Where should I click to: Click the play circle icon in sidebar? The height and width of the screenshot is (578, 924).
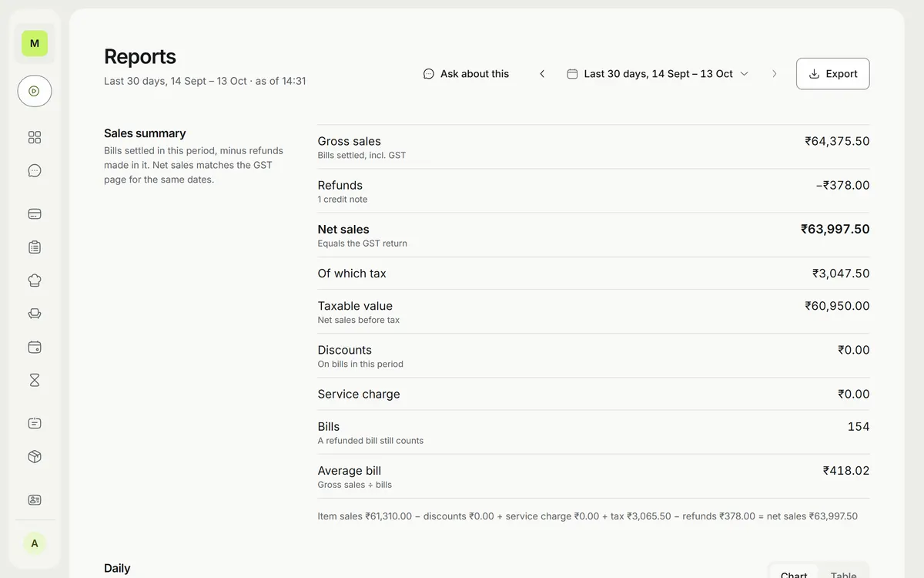tap(35, 91)
